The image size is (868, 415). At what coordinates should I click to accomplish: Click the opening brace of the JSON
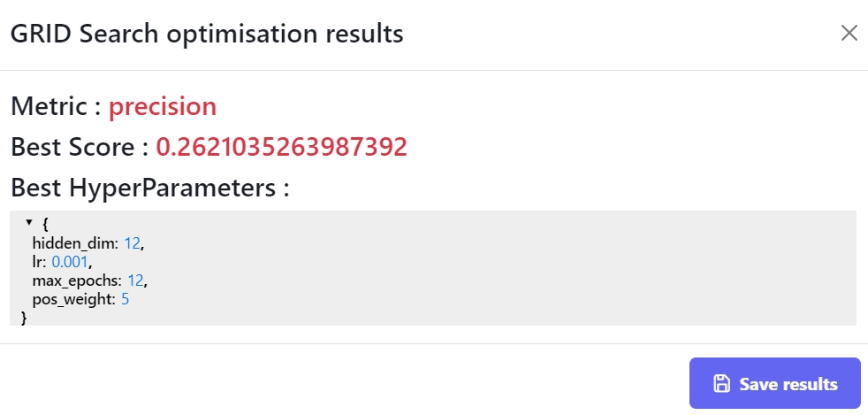[x=45, y=224]
